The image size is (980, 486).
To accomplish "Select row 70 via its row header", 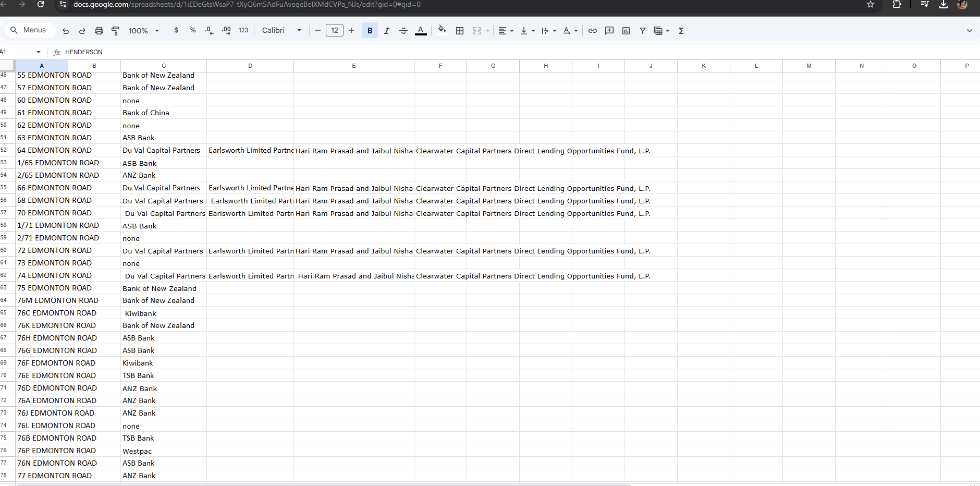I will [x=7, y=375].
